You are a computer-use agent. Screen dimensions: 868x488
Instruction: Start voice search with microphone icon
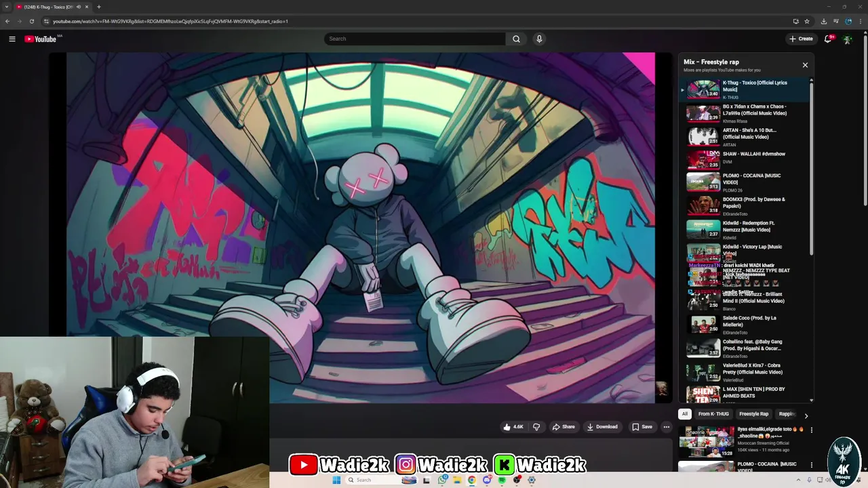[x=539, y=39]
